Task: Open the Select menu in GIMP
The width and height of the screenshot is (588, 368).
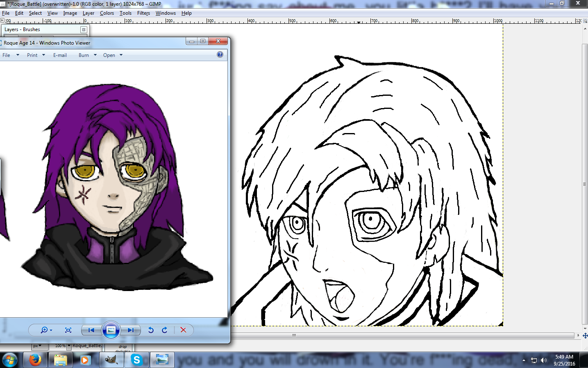Action: [x=35, y=13]
